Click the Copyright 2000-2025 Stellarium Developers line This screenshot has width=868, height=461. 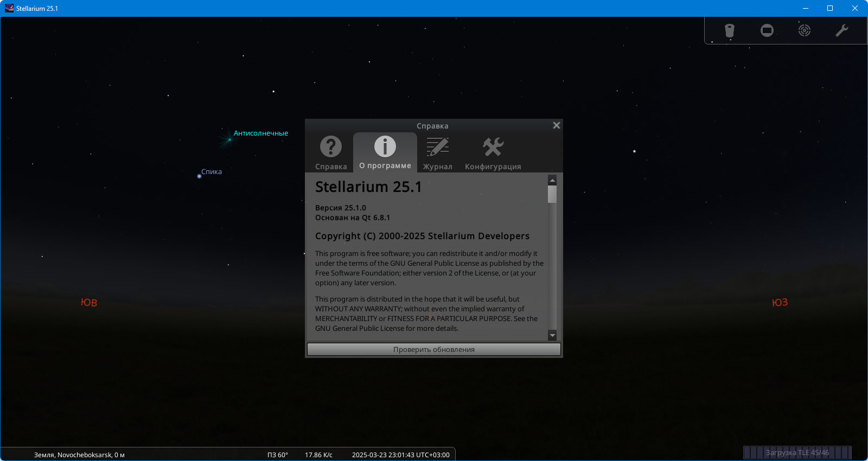point(422,236)
